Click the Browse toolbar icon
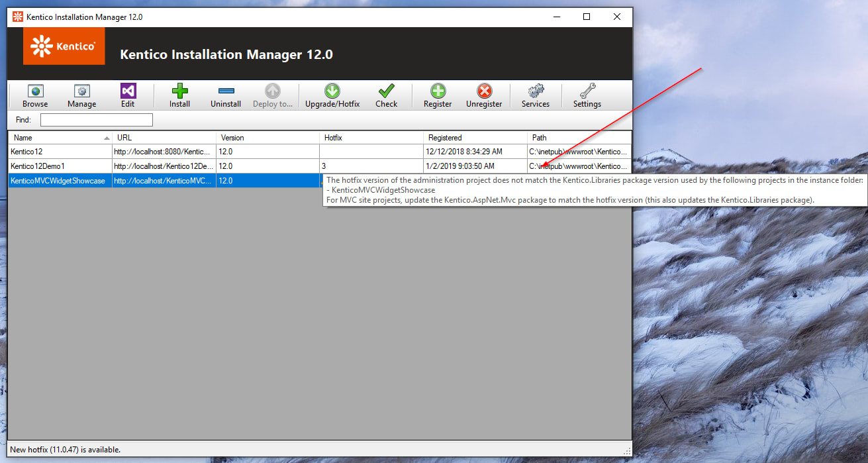 pyautogui.click(x=35, y=96)
